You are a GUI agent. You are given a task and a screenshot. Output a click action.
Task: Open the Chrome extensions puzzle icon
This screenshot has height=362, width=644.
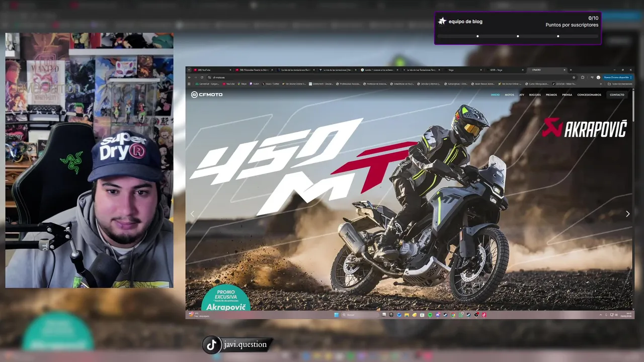tap(583, 77)
